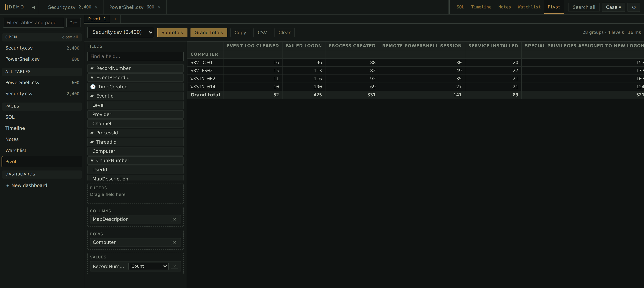Open Security.csv under Open section
The width and height of the screenshot is (644, 288).
pyautogui.click(x=42, y=48)
